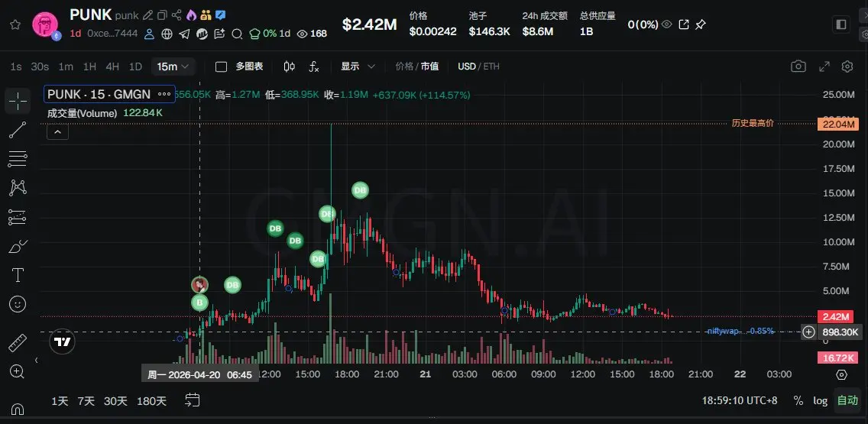Edit the token name with pencil icon

tap(147, 15)
